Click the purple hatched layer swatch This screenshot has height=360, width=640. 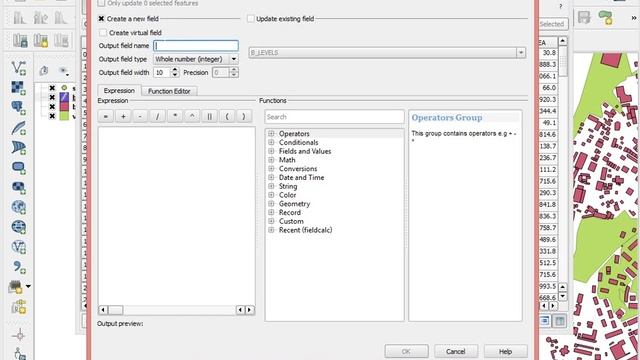pyautogui.click(x=64, y=97)
